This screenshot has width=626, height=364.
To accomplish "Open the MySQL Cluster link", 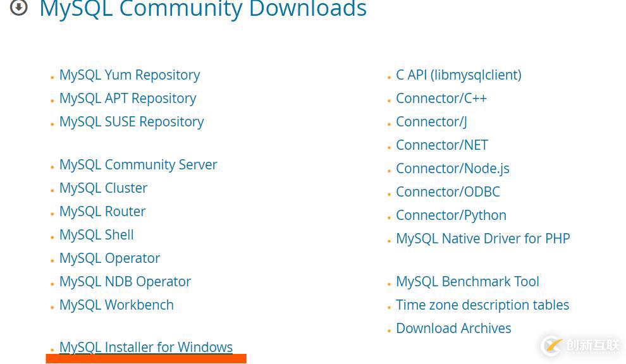I will pos(104,188).
